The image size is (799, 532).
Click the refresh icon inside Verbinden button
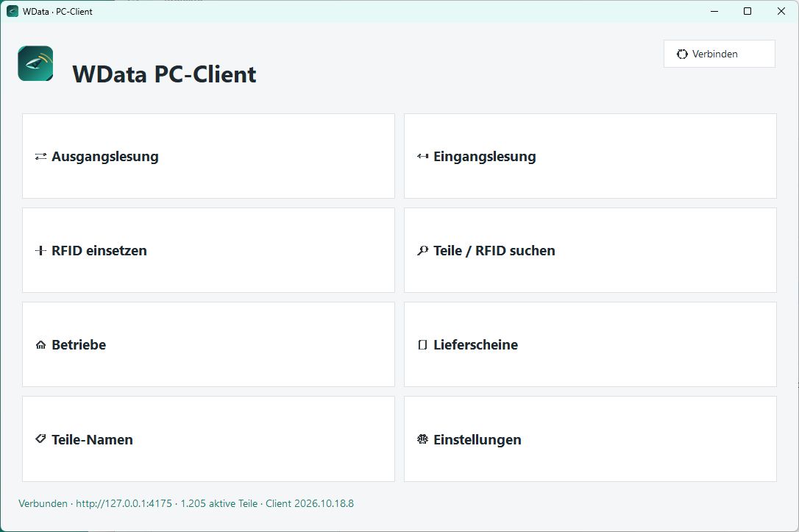pyautogui.click(x=682, y=54)
